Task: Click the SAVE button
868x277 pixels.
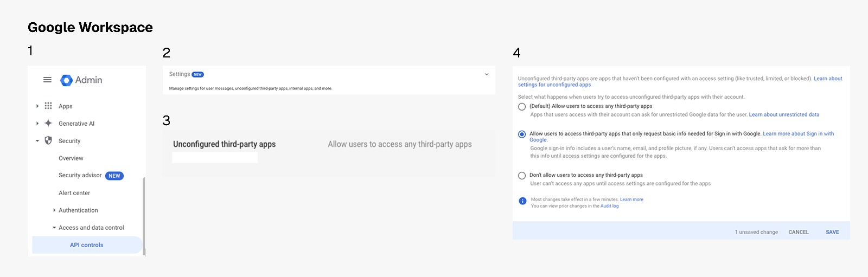Action: (x=832, y=232)
